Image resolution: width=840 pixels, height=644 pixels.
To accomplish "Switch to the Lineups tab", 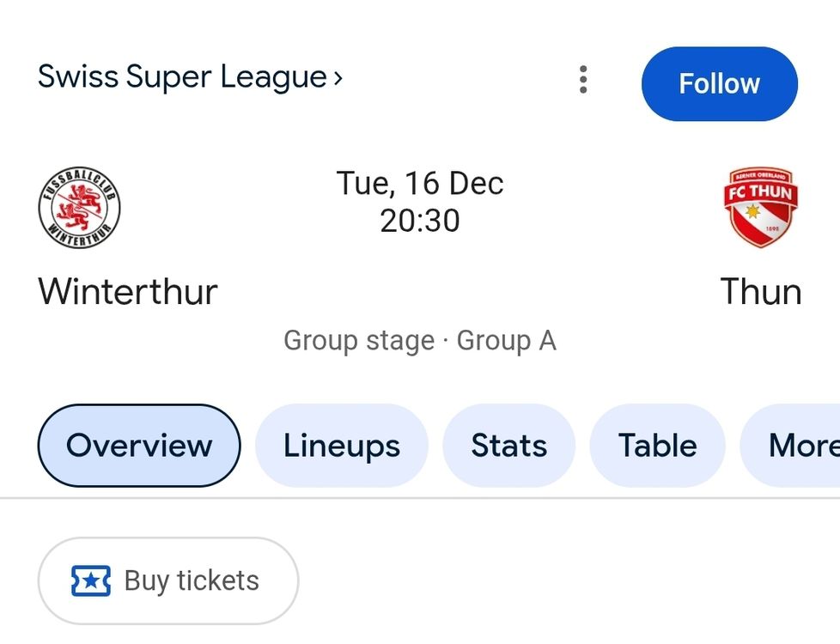I will click(x=342, y=446).
